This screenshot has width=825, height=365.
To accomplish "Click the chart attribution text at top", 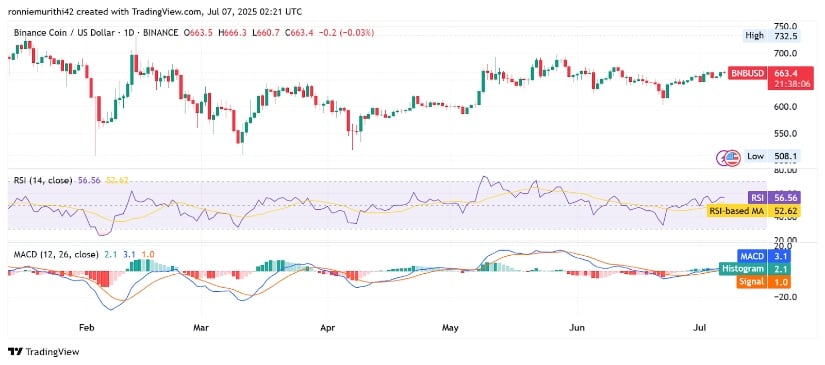I will [155, 11].
